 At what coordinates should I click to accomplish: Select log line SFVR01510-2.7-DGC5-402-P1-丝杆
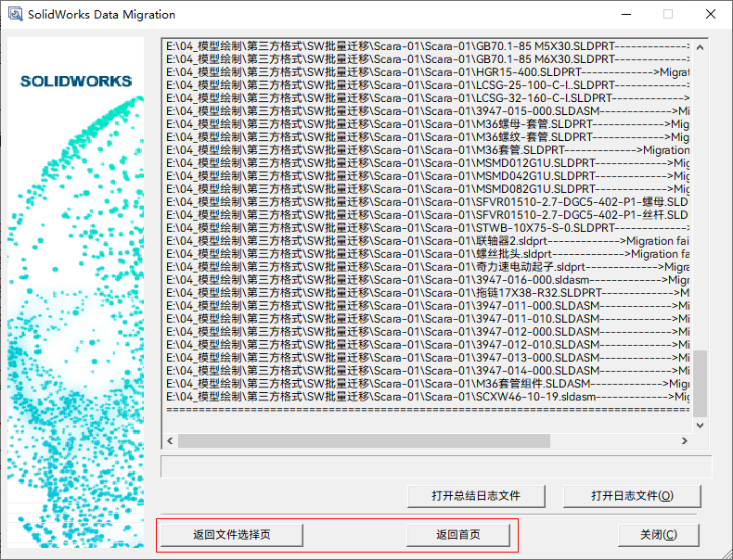coord(427,215)
